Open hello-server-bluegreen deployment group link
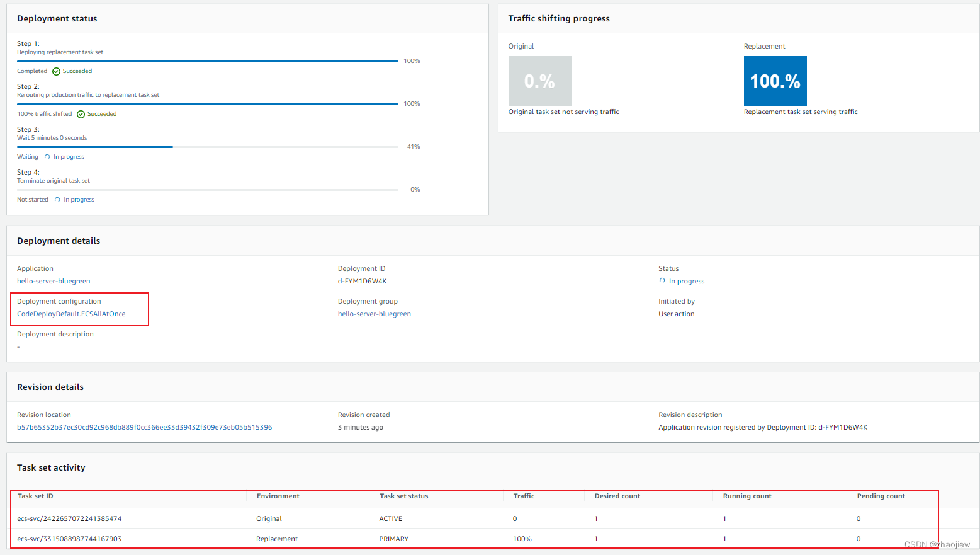The width and height of the screenshot is (980, 555). [375, 314]
